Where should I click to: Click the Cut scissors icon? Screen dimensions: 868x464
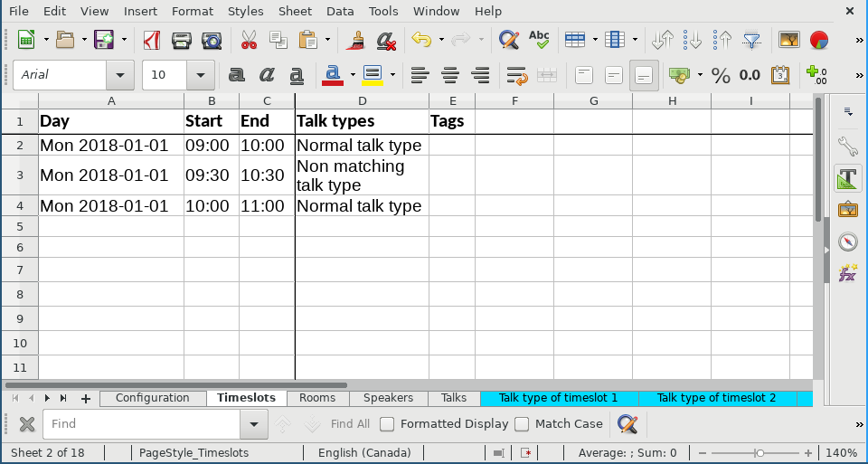(x=248, y=40)
